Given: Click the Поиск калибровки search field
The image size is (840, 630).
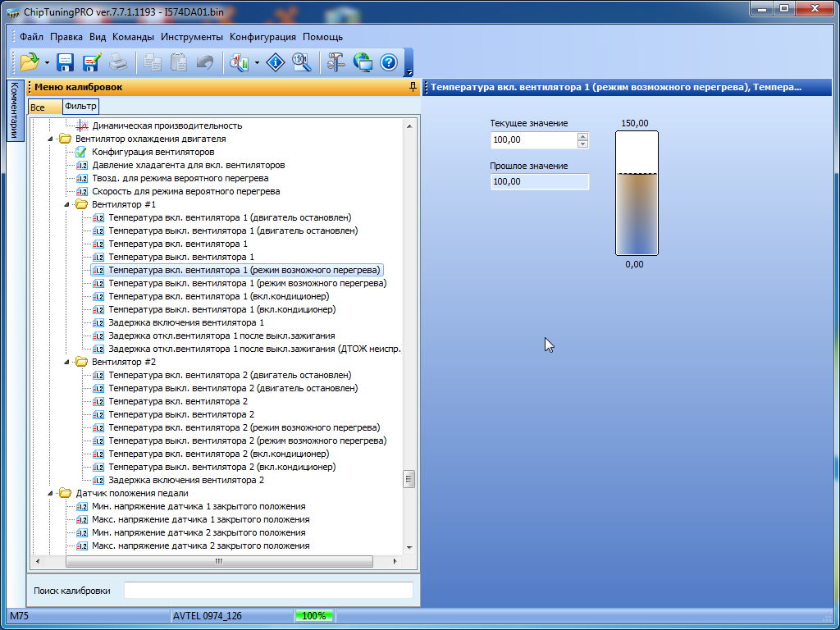Looking at the screenshot, I should point(268,591).
